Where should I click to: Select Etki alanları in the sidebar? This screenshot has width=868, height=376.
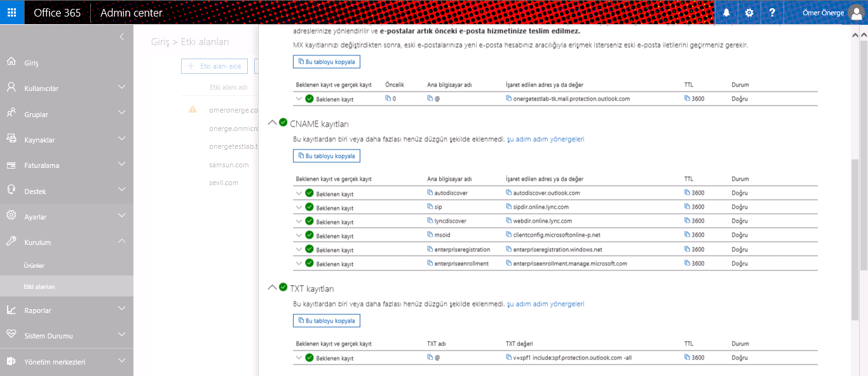tap(67, 286)
